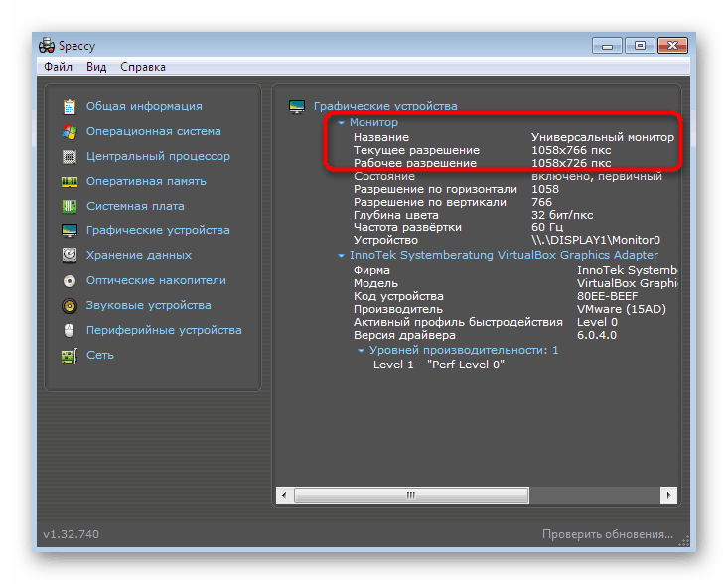Select Текущее разрешение value 1058x766 пкс
Screen dimensions: 728x584
[x=571, y=150]
